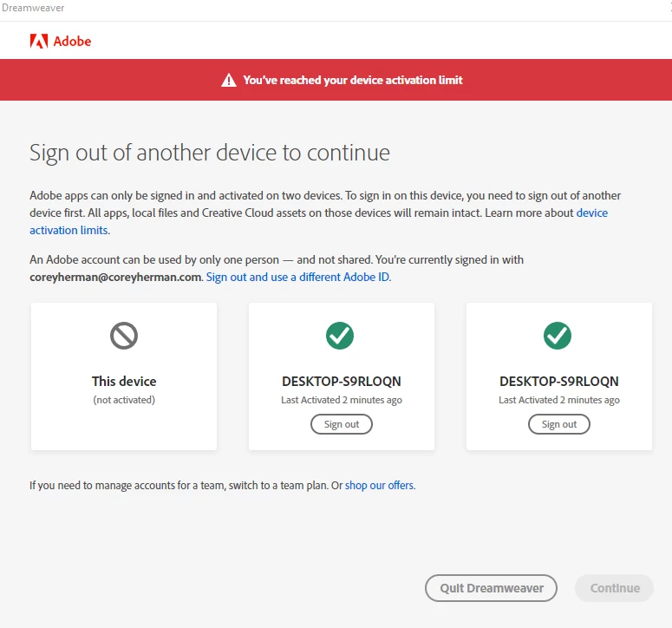Screen dimensions: 672x628
Task: Click the (not activated) status text
Action: pos(124,400)
